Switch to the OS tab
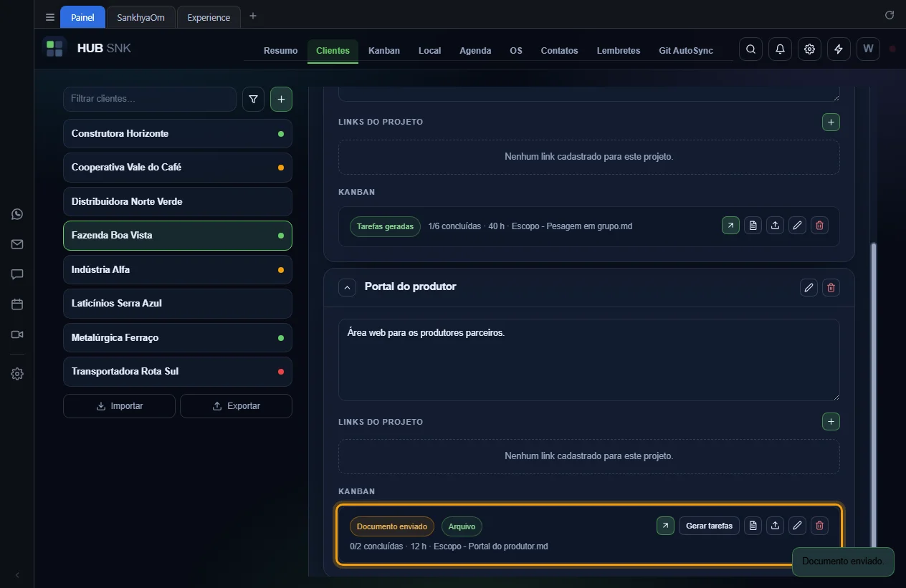The height and width of the screenshot is (588, 906). (x=516, y=51)
